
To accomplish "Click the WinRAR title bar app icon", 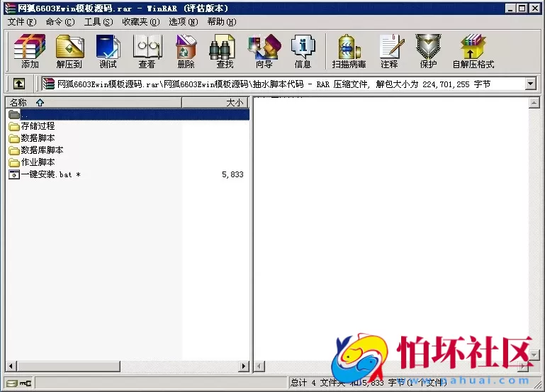I will click(11, 9).
